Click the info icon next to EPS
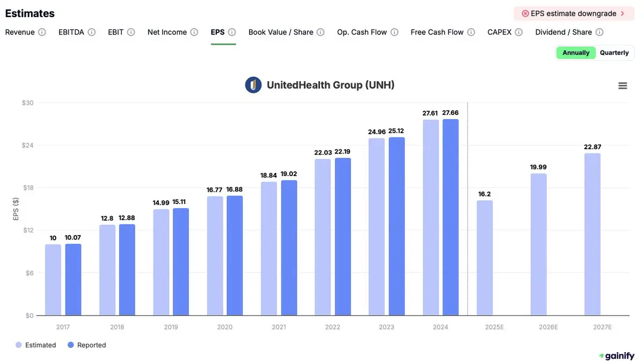Viewport: 644px width, 364px height. tap(232, 32)
